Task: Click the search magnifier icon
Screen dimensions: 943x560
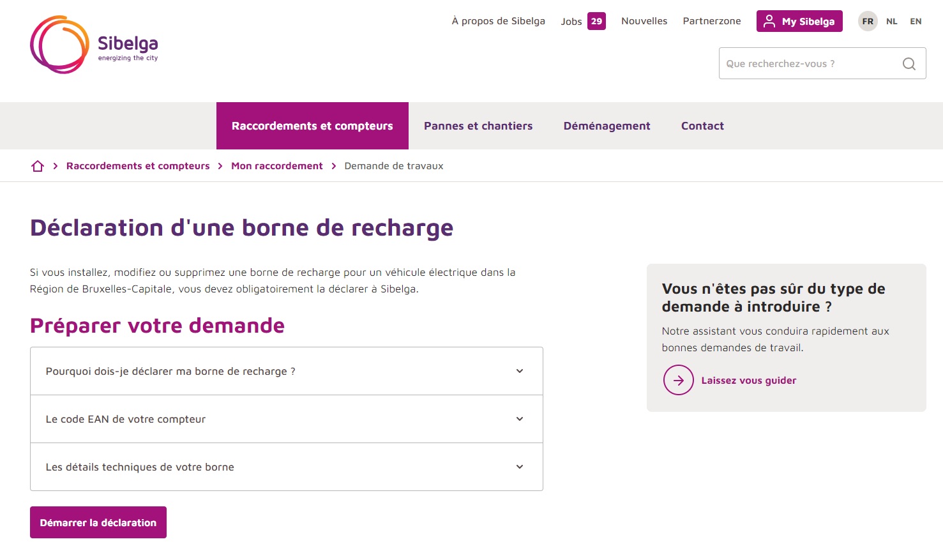Action: 909,64
